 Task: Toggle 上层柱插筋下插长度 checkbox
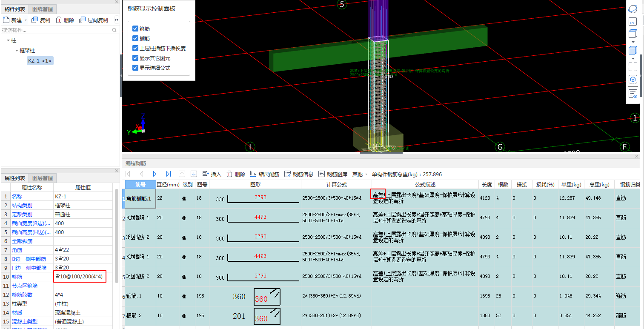tap(135, 48)
